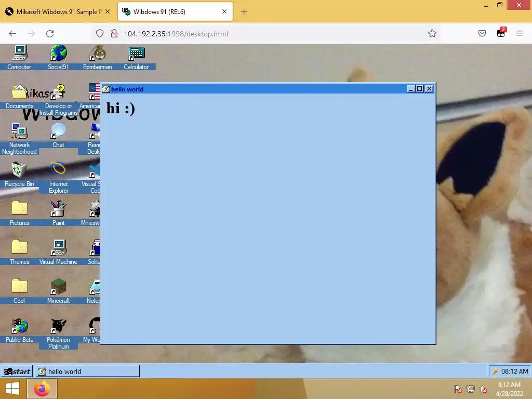Open a new browser tab

(244, 12)
